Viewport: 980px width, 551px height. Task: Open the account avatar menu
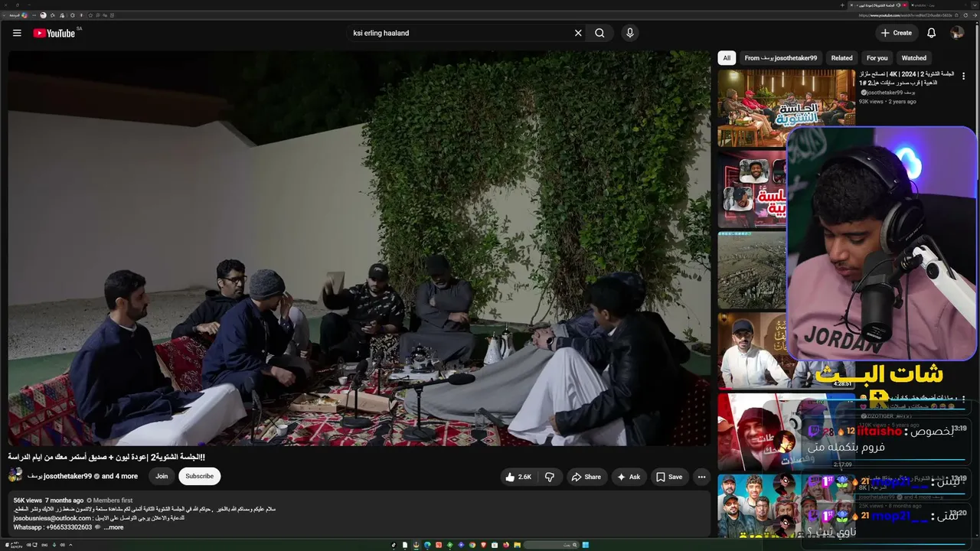click(x=957, y=33)
